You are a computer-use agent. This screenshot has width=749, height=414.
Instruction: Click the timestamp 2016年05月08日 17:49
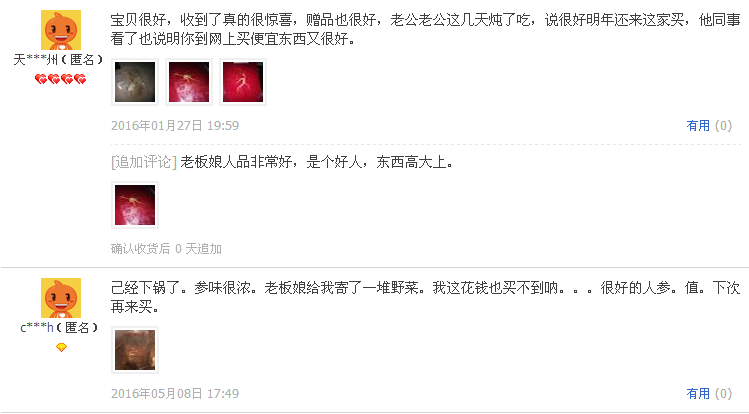click(x=175, y=393)
